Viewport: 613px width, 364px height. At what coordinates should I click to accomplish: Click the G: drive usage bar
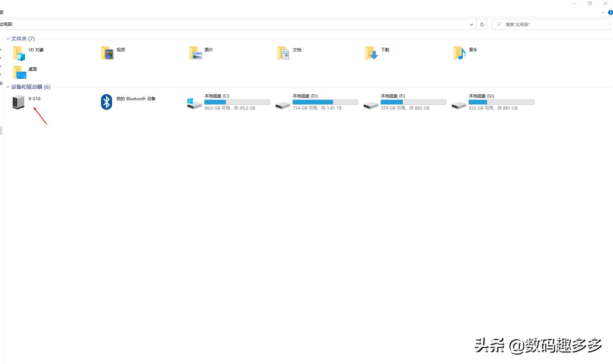pyautogui.click(x=501, y=102)
